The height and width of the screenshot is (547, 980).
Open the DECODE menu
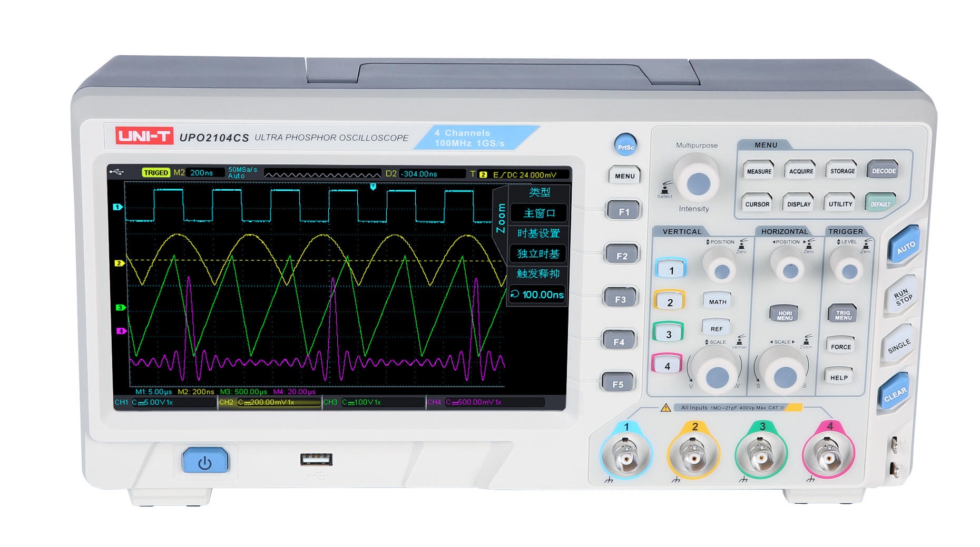coord(884,170)
